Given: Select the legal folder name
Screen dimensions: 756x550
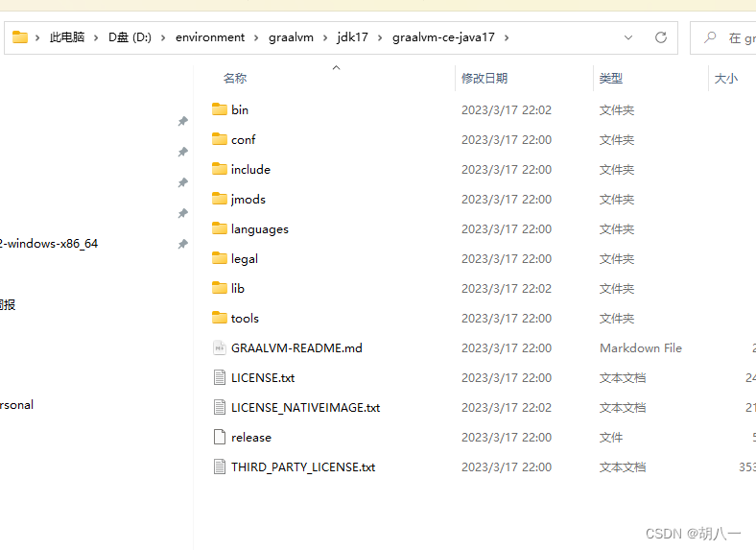Looking at the screenshot, I should click(x=245, y=259).
